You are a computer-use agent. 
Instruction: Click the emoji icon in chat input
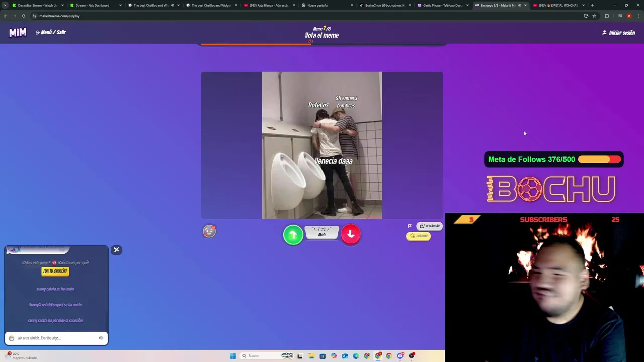click(12, 338)
